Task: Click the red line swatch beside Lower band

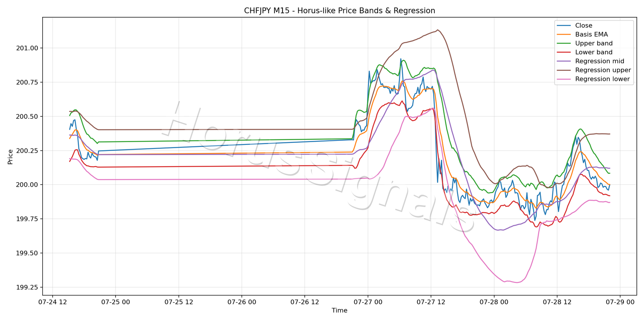Action: pos(564,52)
